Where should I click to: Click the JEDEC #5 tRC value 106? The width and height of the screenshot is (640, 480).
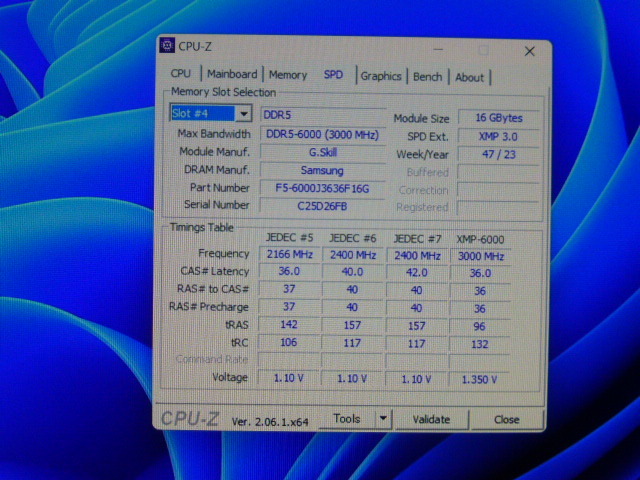coord(289,342)
